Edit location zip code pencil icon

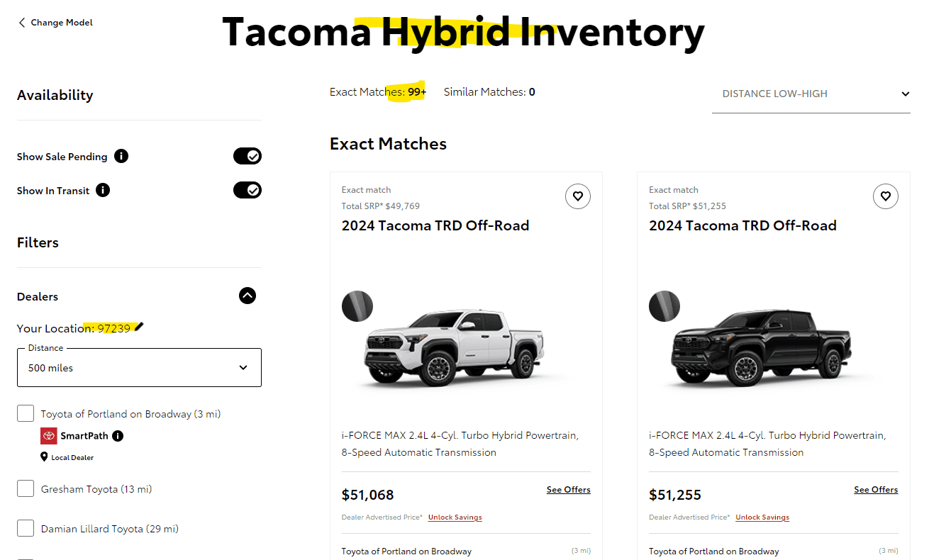(x=139, y=327)
